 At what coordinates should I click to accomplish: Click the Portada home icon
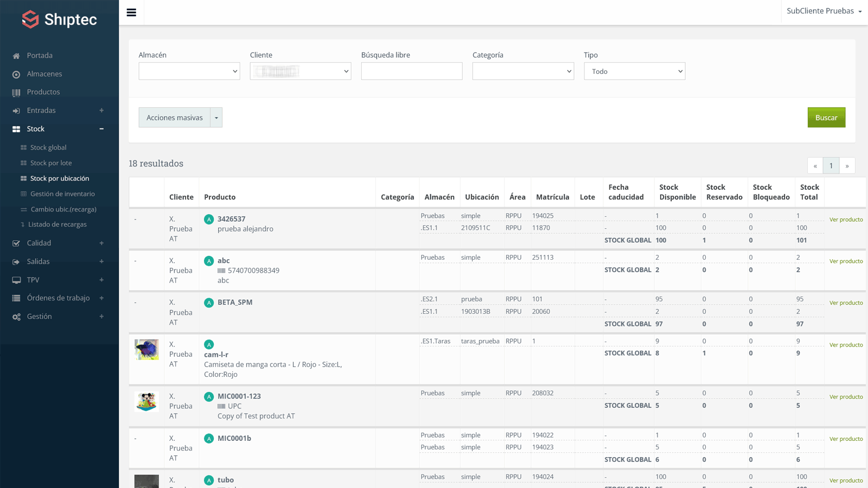(x=16, y=56)
